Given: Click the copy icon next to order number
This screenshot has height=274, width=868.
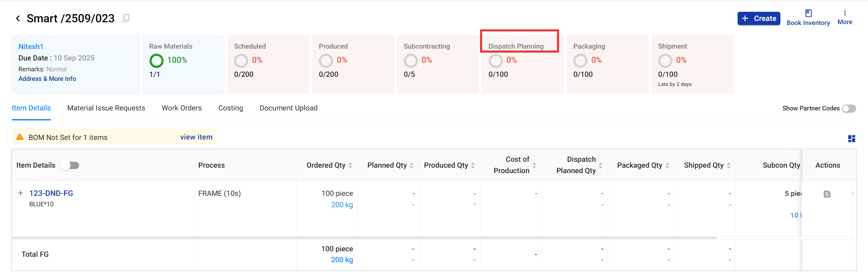Looking at the screenshot, I should (x=126, y=18).
